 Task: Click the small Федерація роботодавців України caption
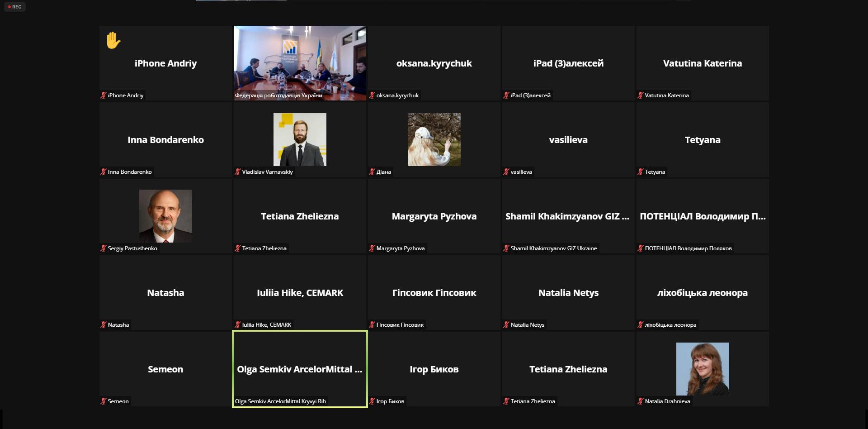point(278,95)
